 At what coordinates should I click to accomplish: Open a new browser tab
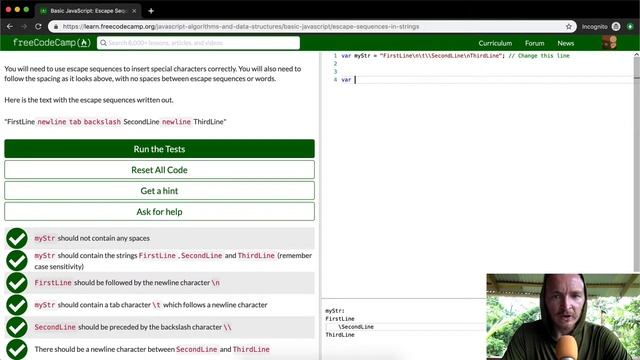coord(151,11)
